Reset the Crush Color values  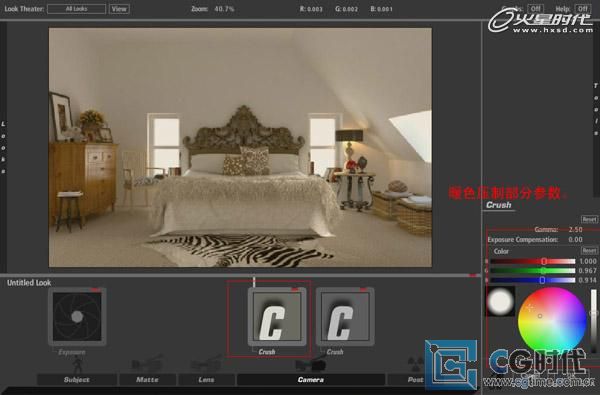[x=589, y=251]
